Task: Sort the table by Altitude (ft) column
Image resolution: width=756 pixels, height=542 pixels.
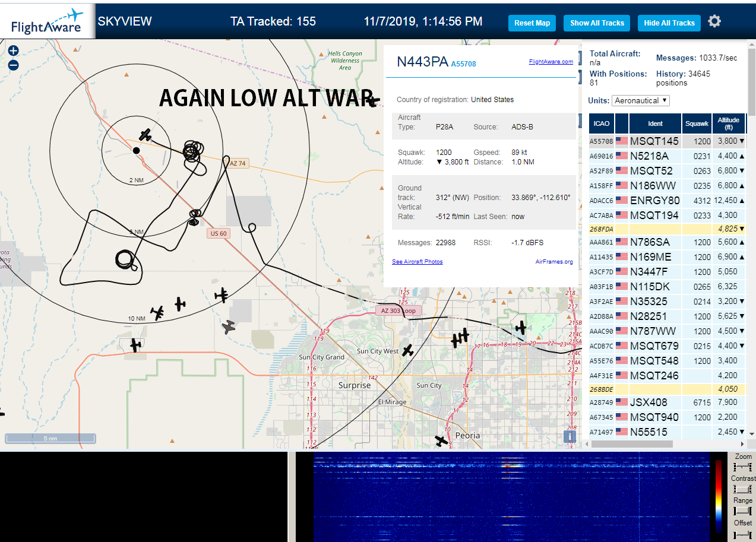Action: click(x=729, y=123)
